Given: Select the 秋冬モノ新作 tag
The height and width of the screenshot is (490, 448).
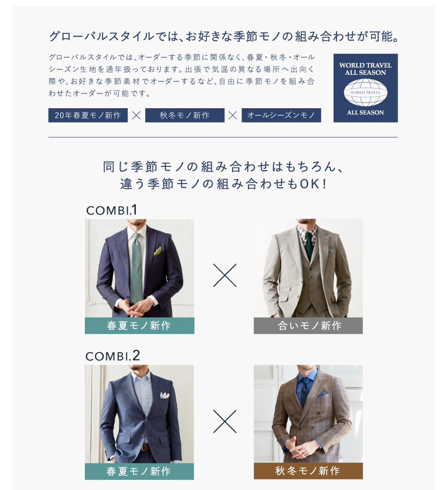Looking at the screenshot, I should [x=184, y=115].
